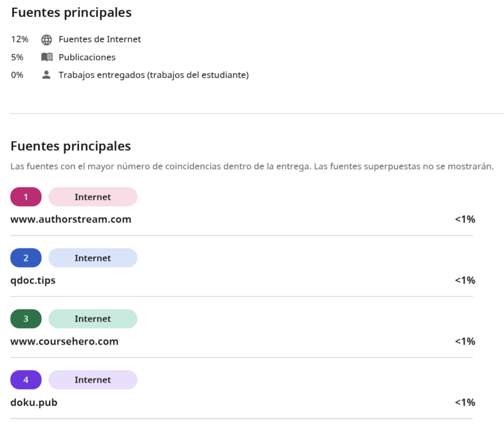
Task: Click the blue Internet tag for source 2
Action: (93, 258)
